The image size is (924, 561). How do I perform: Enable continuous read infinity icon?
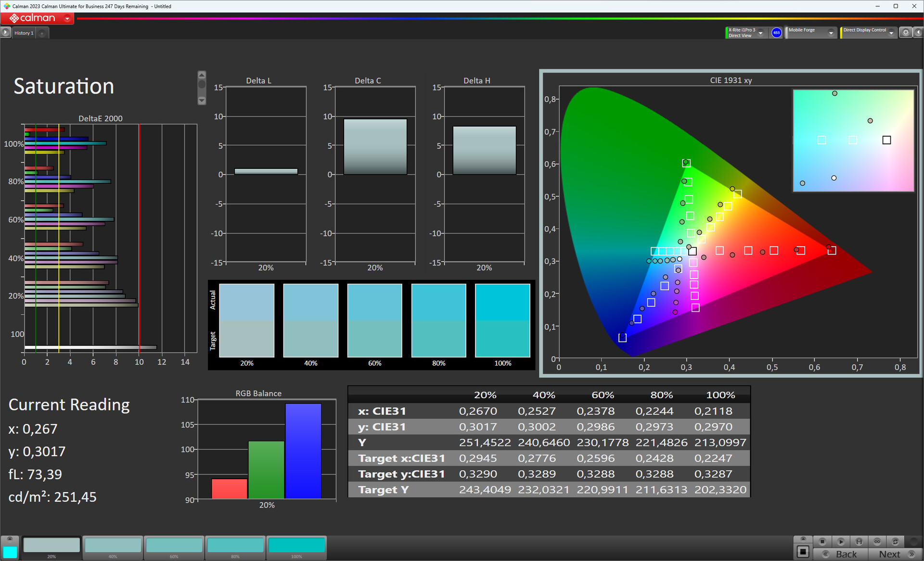[x=877, y=541]
